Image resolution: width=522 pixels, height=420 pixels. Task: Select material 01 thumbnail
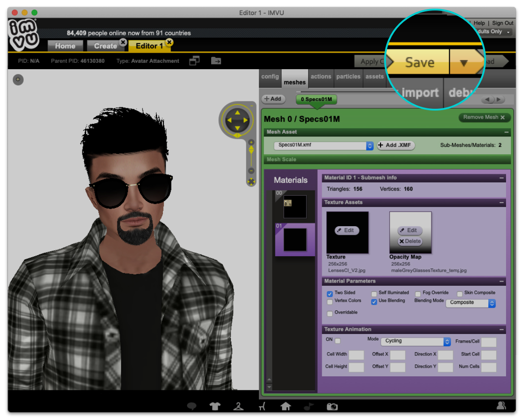click(x=295, y=240)
